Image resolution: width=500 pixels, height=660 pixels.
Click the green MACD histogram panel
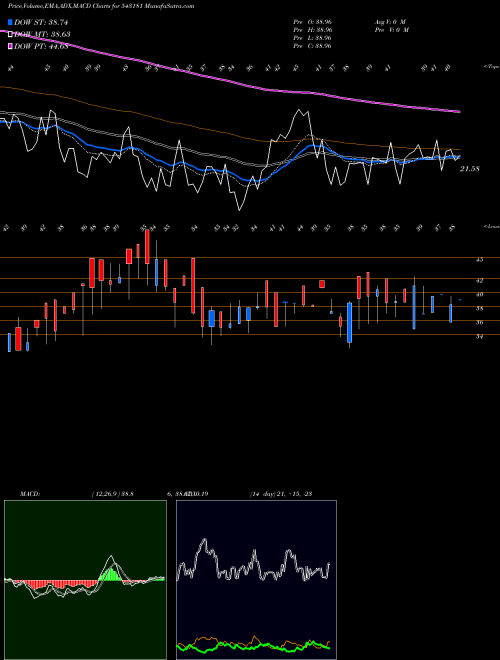coord(85,580)
